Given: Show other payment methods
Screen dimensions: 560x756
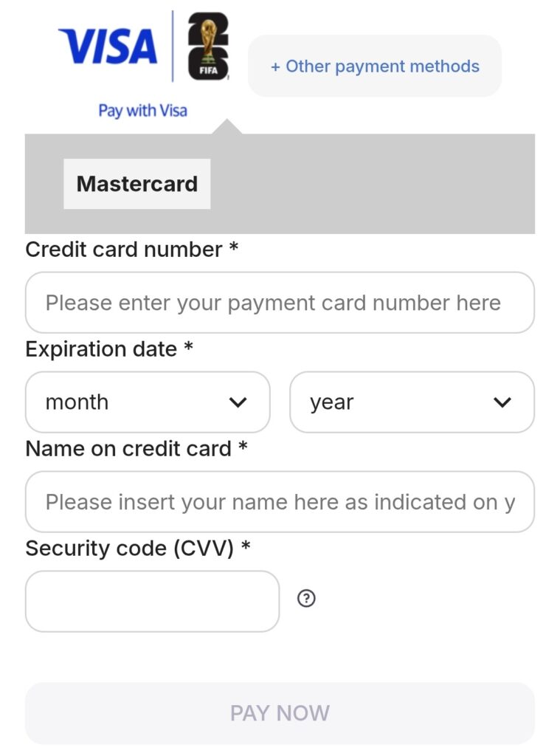Looking at the screenshot, I should [x=375, y=66].
